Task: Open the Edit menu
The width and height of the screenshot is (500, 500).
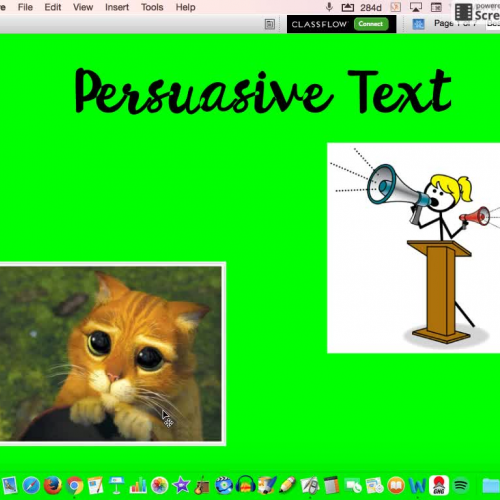Action: (x=53, y=7)
